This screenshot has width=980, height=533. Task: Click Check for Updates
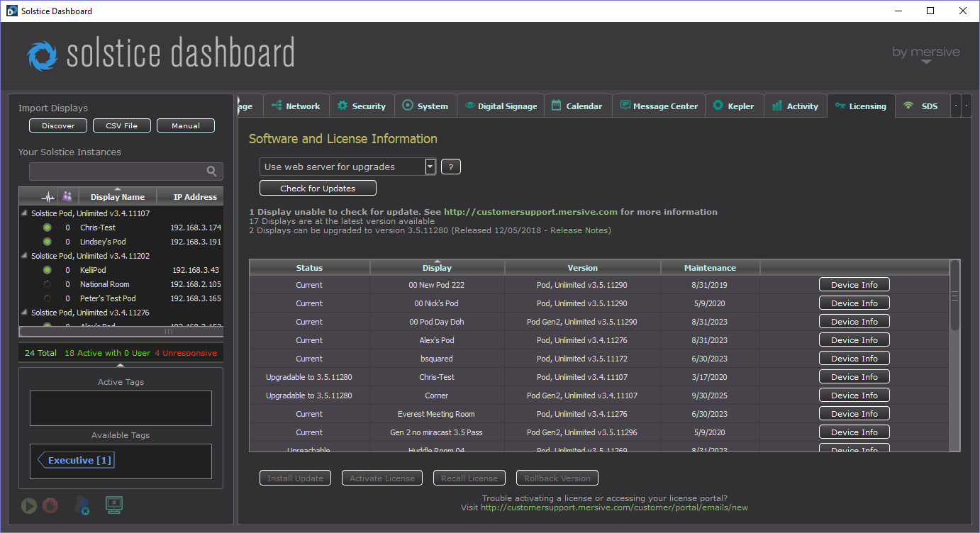pos(318,188)
